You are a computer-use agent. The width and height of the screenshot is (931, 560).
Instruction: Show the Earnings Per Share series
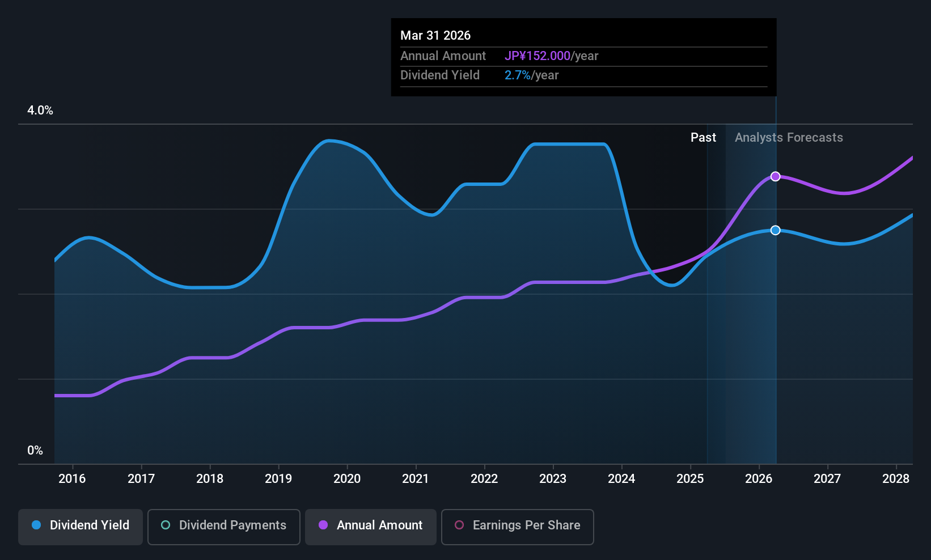518,527
